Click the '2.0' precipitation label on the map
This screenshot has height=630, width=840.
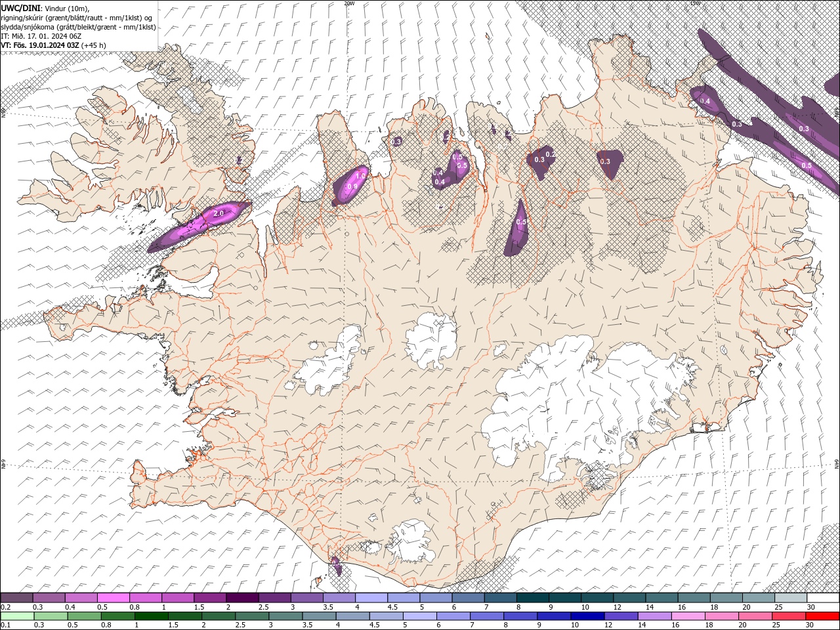(x=219, y=214)
